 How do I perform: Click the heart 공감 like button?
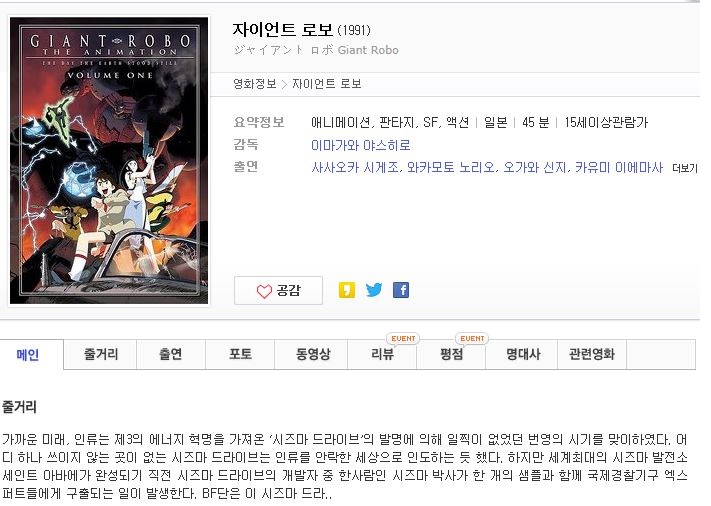(x=278, y=291)
